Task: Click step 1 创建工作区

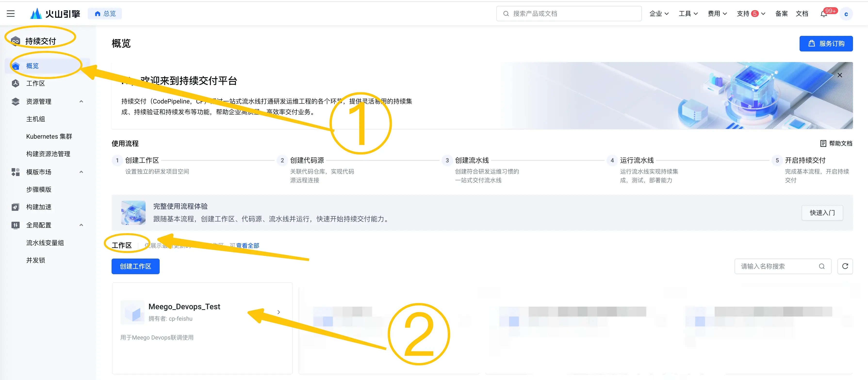Action: pyautogui.click(x=142, y=160)
